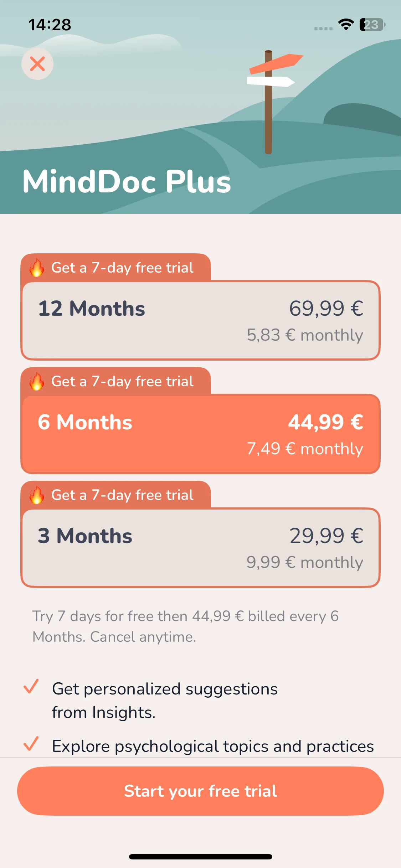The image size is (401, 868).
Task: Tap the flame icon above 3 Months
Action: click(37, 495)
